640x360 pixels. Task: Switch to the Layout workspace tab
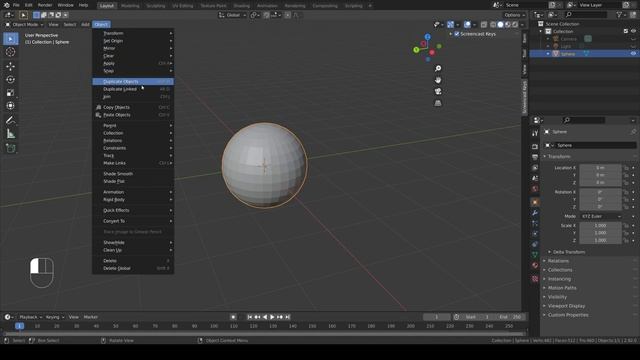[x=107, y=6]
